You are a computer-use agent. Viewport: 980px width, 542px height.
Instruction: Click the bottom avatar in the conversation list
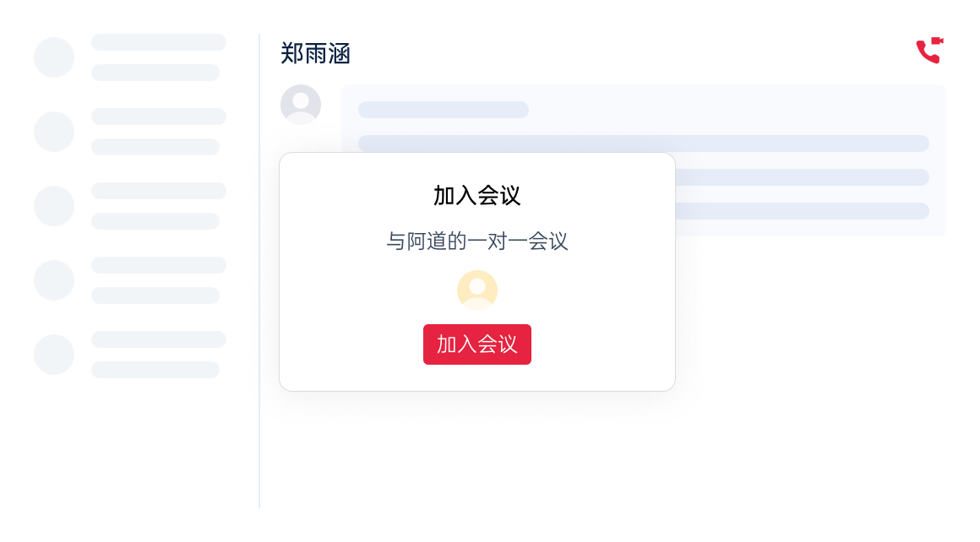pyautogui.click(x=54, y=354)
